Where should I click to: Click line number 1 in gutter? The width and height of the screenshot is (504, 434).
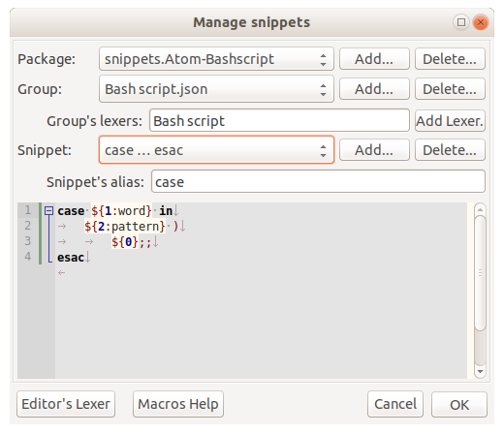click(x=28, y=210)
